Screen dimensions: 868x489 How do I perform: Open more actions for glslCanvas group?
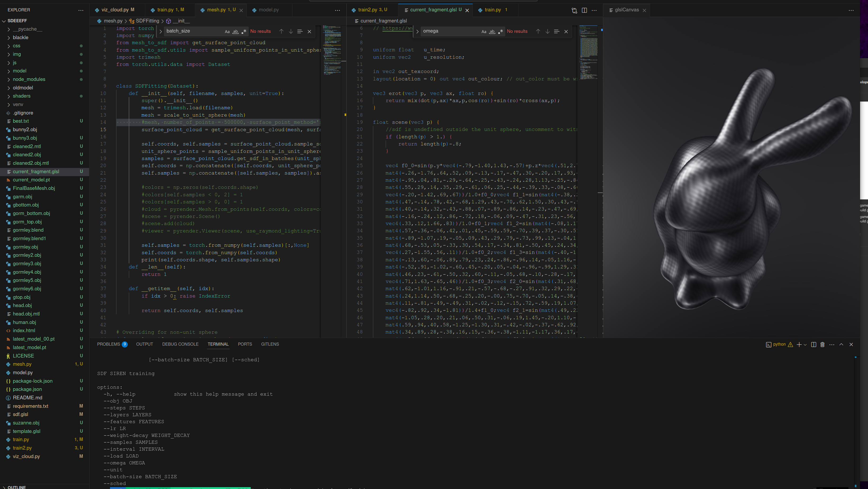coord(851,10)
